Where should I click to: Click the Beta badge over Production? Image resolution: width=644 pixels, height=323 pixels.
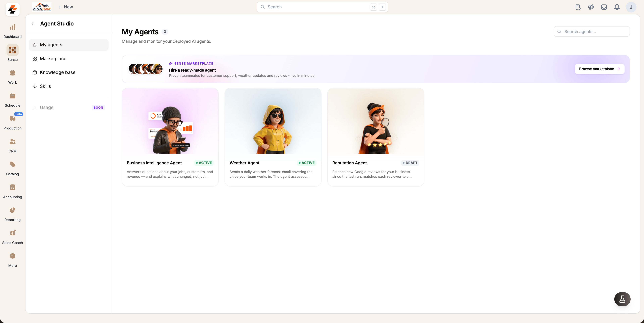(18, 114)
